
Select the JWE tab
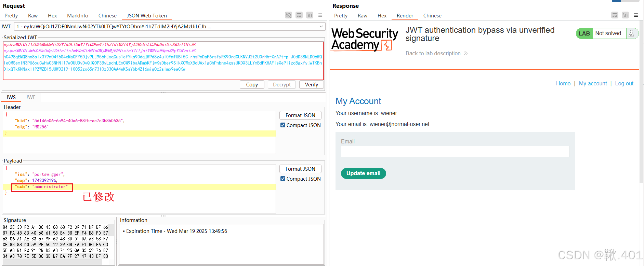point(31,97)
